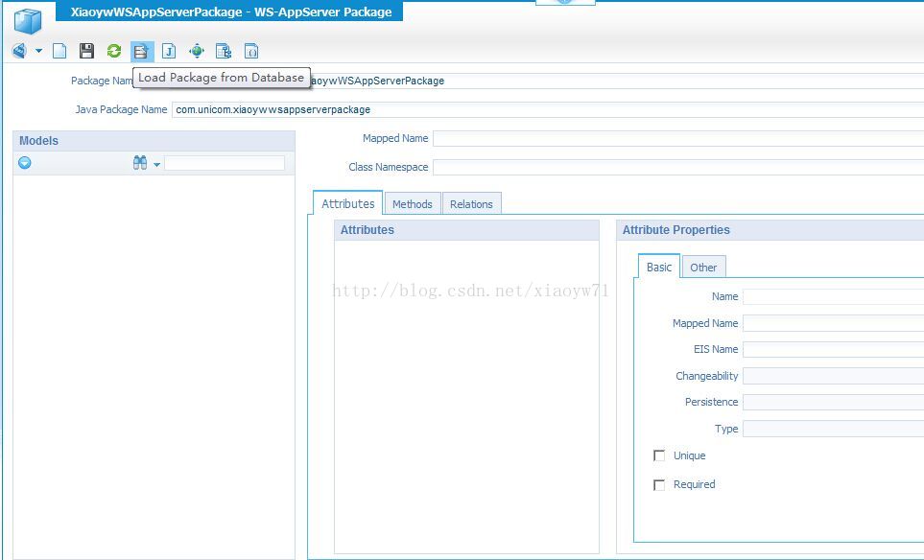Click the Java Package Name field

click(548, 109)
